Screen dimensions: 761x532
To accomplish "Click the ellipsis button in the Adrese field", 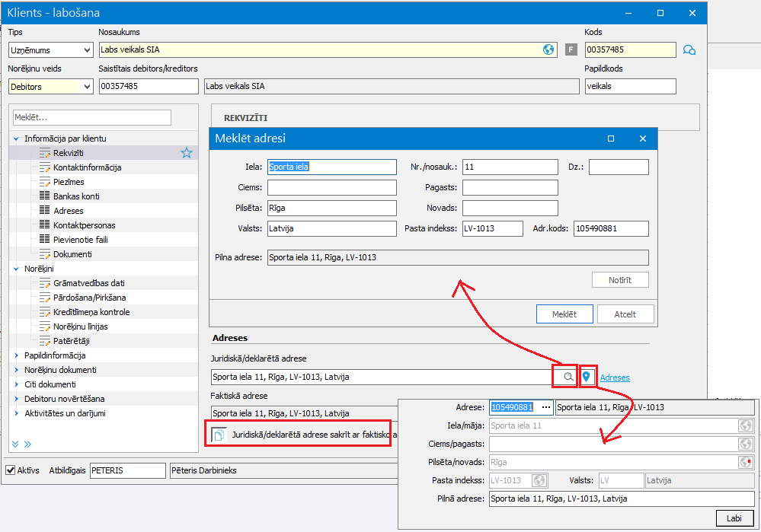I will tap(545, 407).
